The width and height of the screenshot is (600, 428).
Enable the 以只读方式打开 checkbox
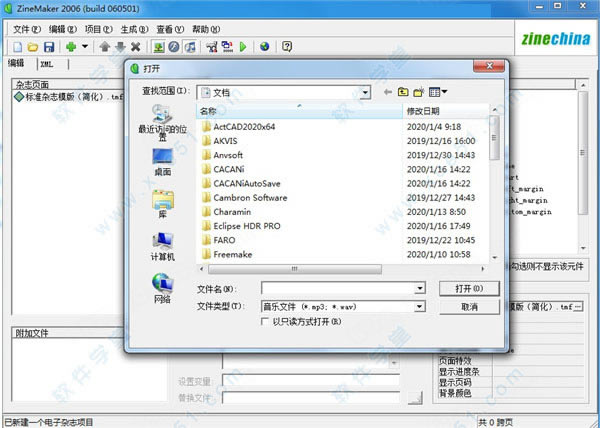pos(265,321)
